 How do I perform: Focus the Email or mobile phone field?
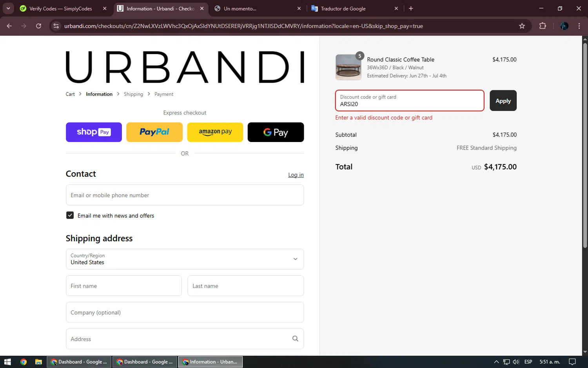[185, 195]
